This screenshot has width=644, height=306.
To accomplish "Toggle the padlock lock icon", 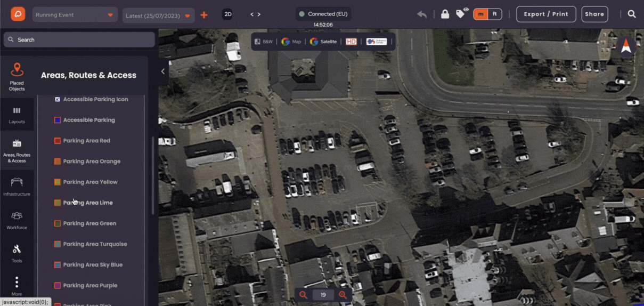I will click(x=445, y=14).
